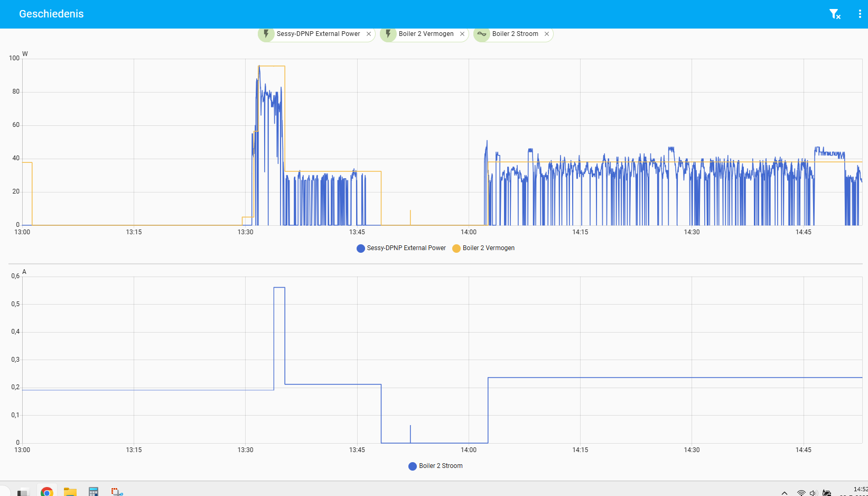
Task: Click the A unit label on Stroom chart
Action: (x=24, y=272)
